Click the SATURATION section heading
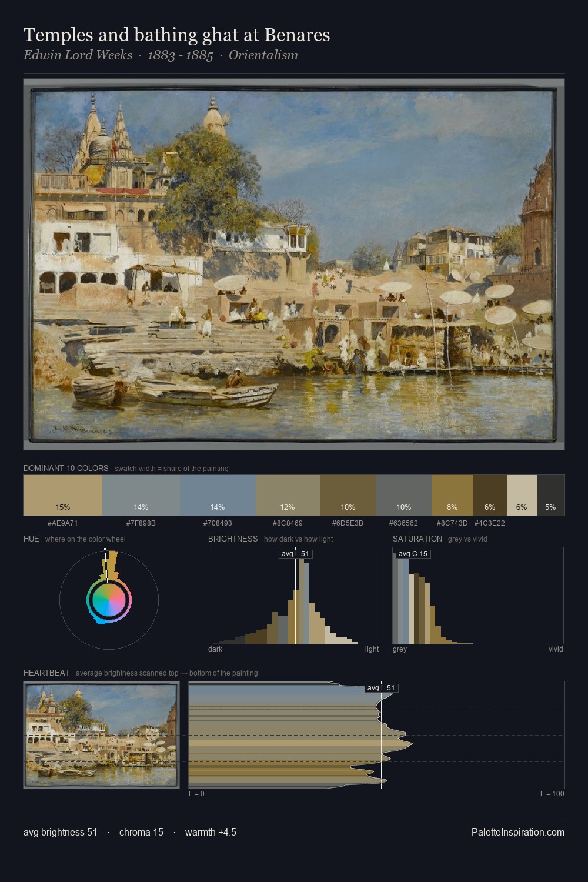The height and width of the screenshot is (882, 588). point(417,539)
